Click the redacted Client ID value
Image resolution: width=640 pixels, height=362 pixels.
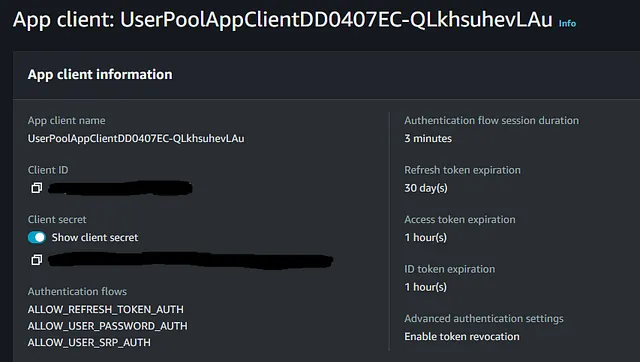(x=120, y=188)
